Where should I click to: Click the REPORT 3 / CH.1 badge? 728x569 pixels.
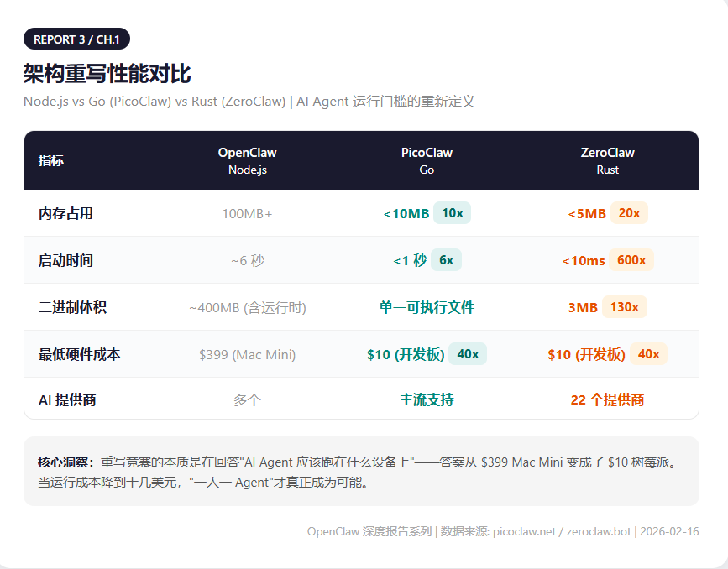[x=76, y=39]
